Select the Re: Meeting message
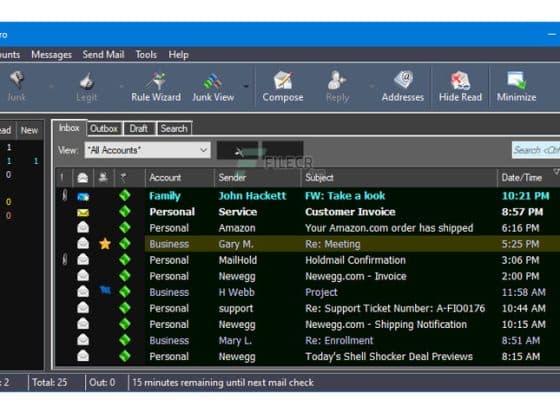560x420 pixels. tap(332, 244)
